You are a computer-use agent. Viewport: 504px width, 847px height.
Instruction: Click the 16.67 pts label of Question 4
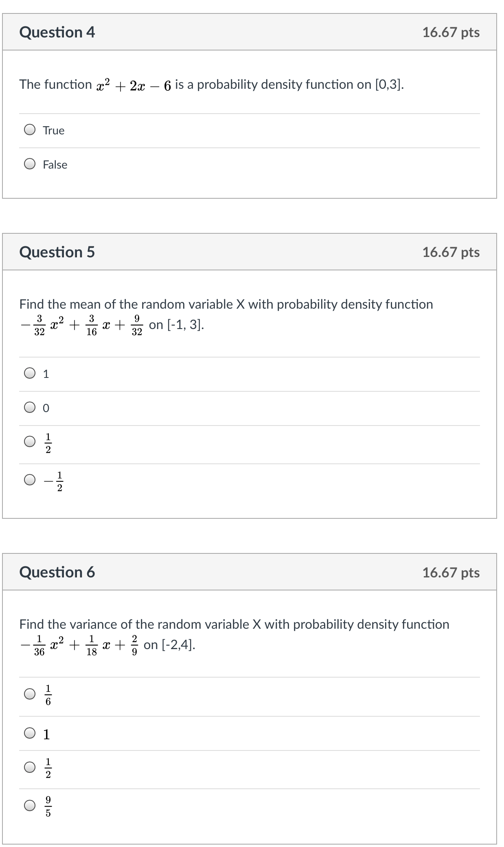click(x=451, y=33)
